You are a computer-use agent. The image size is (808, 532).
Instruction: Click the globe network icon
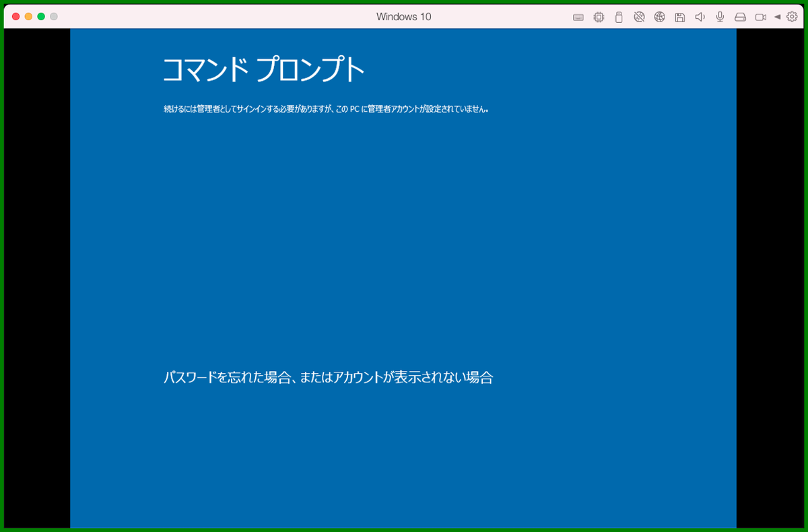(x=660, y=17)
